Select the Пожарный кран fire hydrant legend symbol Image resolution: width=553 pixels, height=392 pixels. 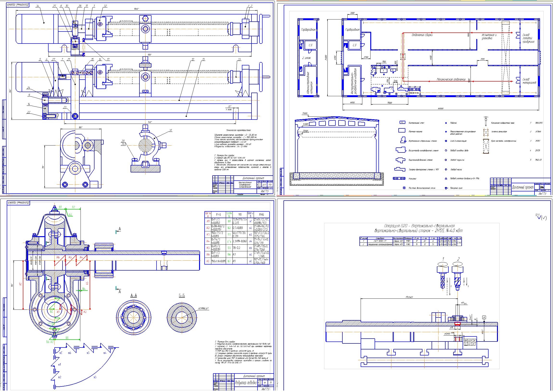pos(446,188)
